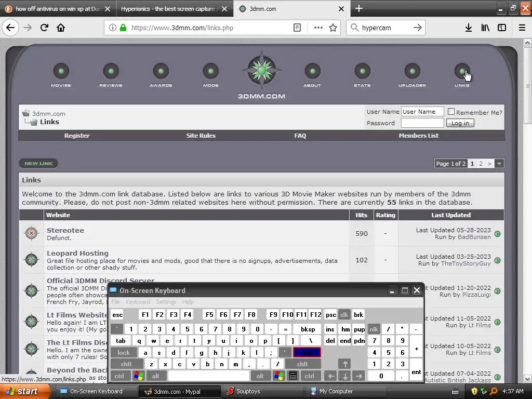Go to page 2 of links
This screenshot has width=532, height=399.
pos(481,164)
